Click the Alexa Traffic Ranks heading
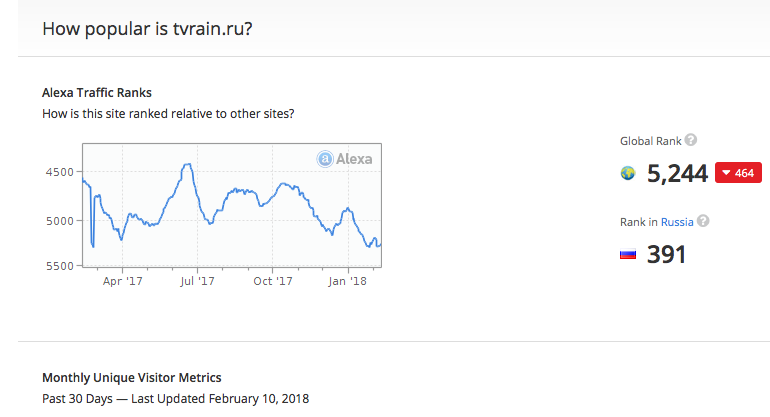The width and height of the screenshot is (770, 417). pos(97,93)
